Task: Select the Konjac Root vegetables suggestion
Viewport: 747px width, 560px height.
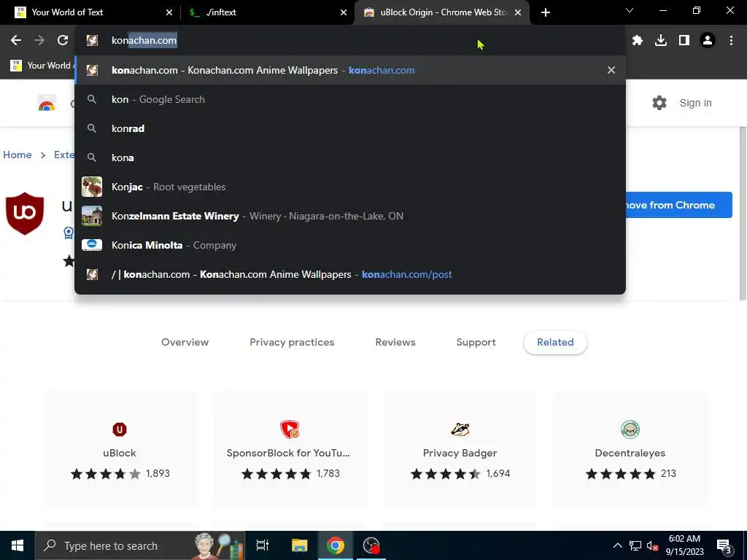Action: (x=350, y=187)
